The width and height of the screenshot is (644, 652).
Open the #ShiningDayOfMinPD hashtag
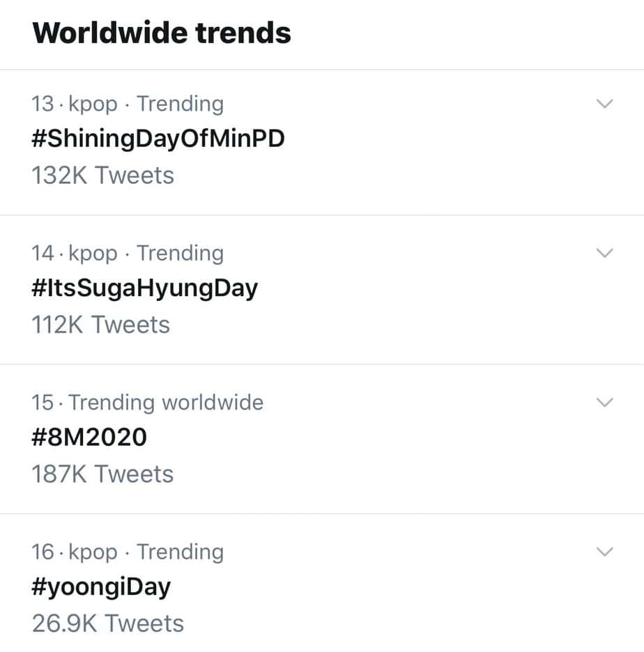[x=159, y=139]
